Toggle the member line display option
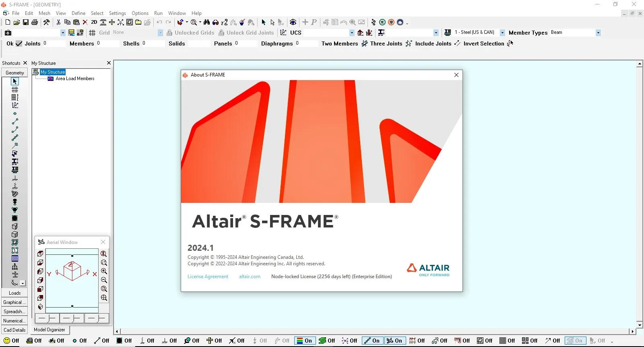This screenshot has width=644, height=347. point(102,341)
